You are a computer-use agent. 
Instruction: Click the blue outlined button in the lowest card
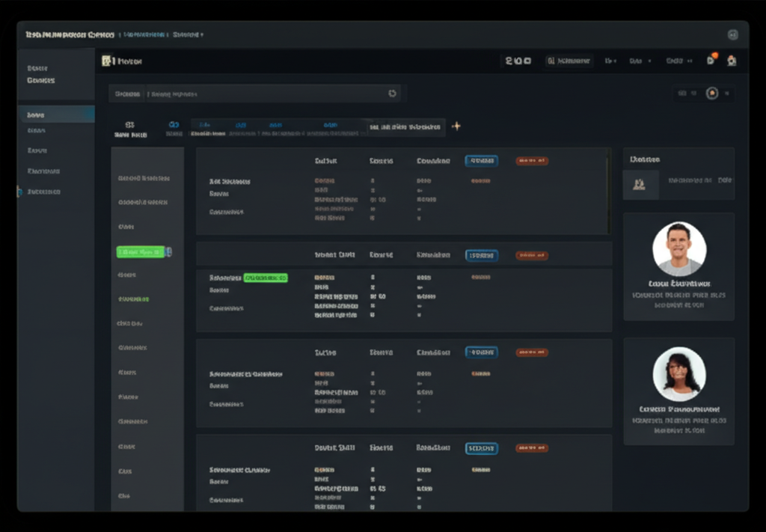click(481, 448)
